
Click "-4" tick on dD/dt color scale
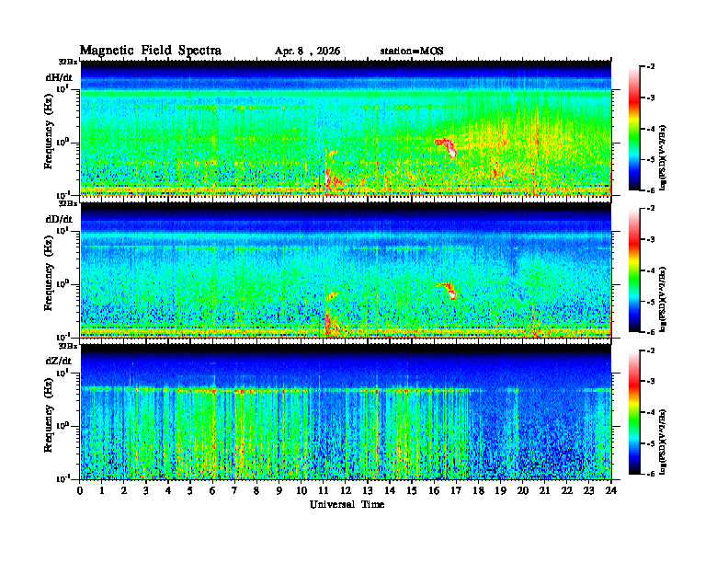(651, 270)
